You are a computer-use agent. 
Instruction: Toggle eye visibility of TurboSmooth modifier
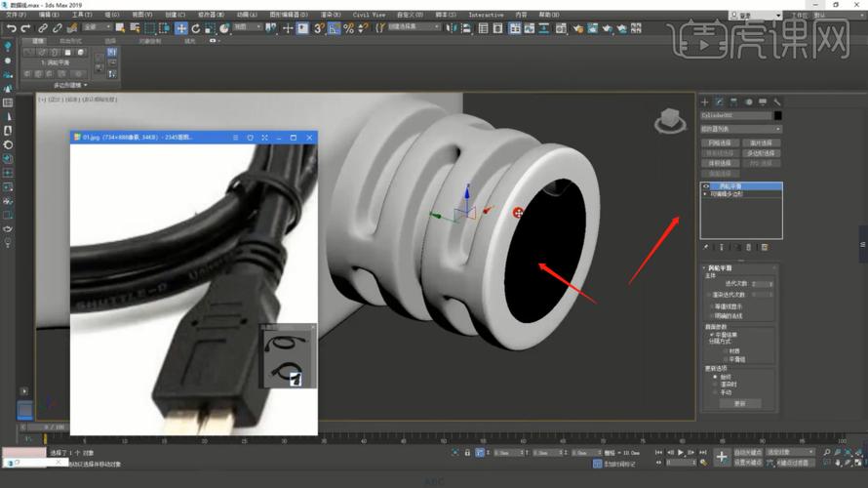[x=706, y=186]
